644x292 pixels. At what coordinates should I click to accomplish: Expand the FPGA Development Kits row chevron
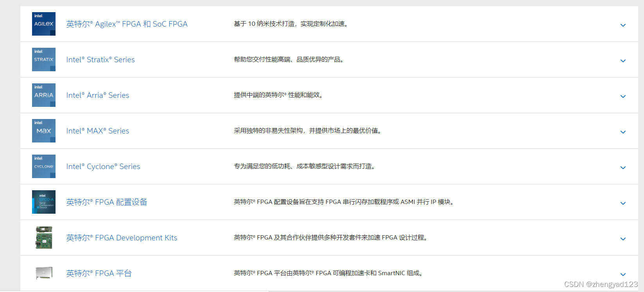click(623, 239)
